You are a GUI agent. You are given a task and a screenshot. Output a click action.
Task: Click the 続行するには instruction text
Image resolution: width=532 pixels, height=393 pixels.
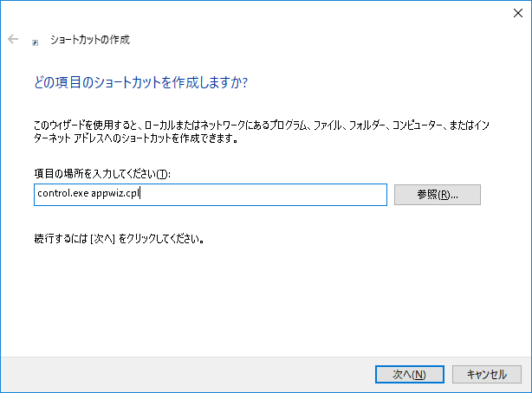(x=61, y=239)
